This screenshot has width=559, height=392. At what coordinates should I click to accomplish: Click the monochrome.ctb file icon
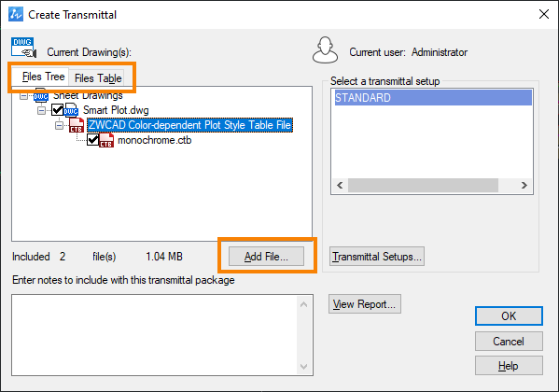(106, 140)
